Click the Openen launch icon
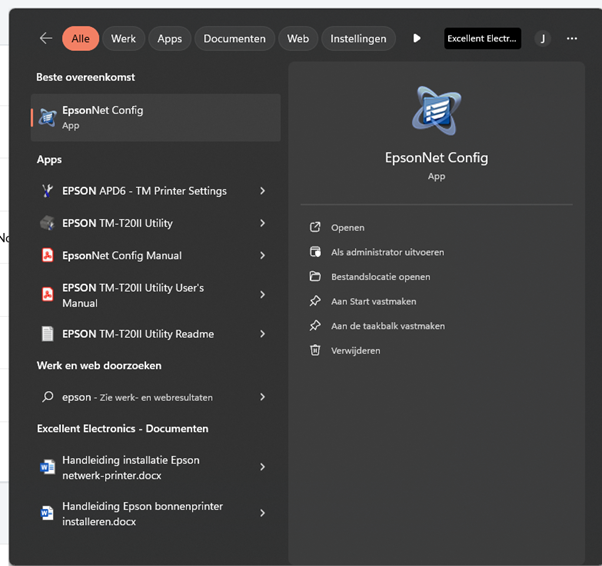The height and width of the screenshot is (566, 602). point(315,227)
